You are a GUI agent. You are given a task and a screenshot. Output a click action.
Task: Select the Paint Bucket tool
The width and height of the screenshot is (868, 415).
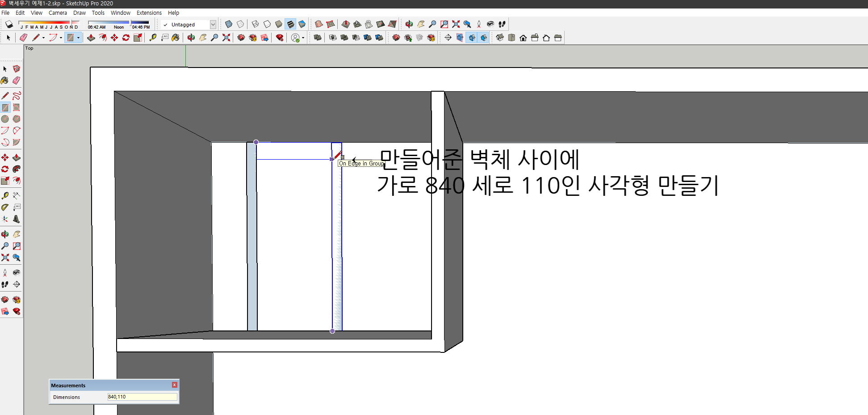click(x=176, y=38)
